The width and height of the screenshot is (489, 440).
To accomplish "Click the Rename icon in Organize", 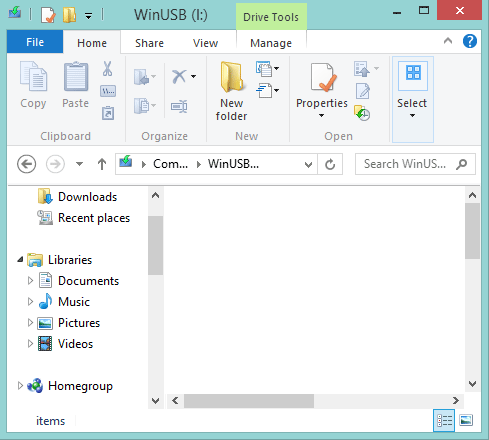I will pos(179,107).
